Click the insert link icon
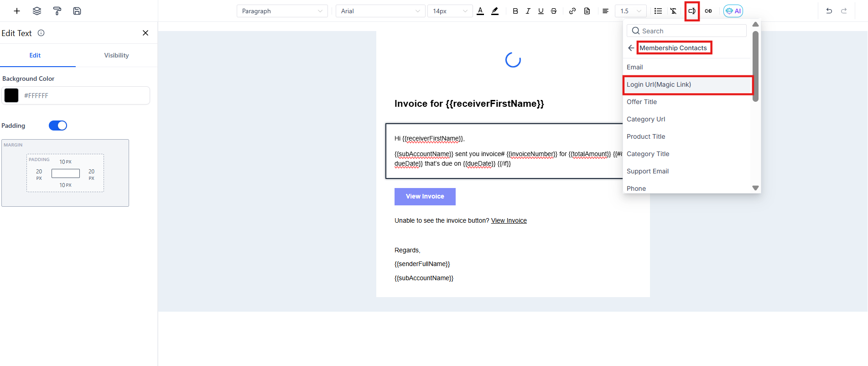This screenshot has width=868, height=366. 572,11
